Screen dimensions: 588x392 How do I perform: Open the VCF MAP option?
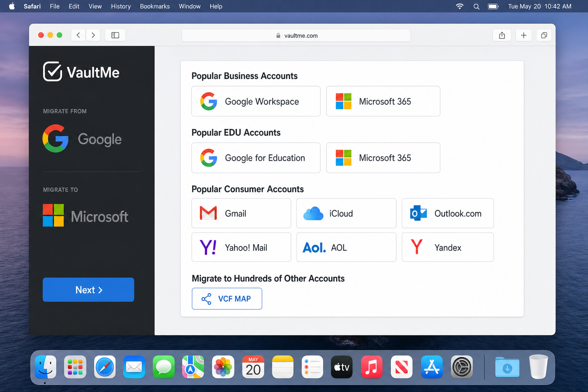tap(227, 299)
